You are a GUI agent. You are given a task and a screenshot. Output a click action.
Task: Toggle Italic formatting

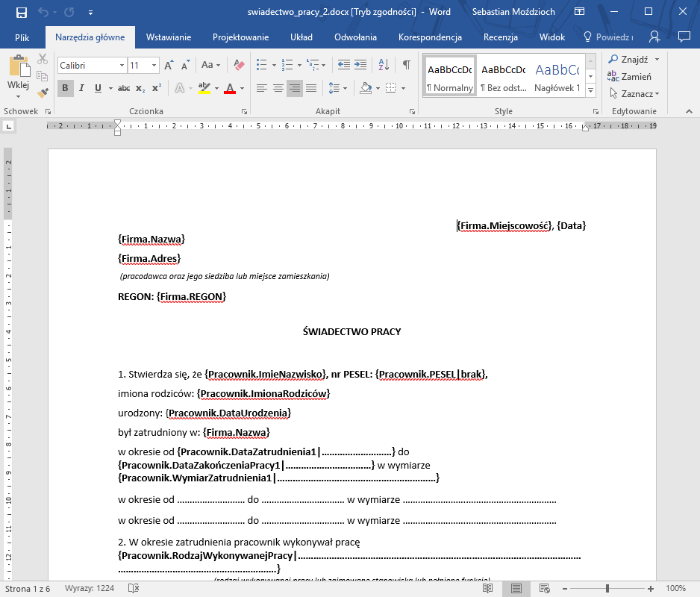tap(81, 88)
